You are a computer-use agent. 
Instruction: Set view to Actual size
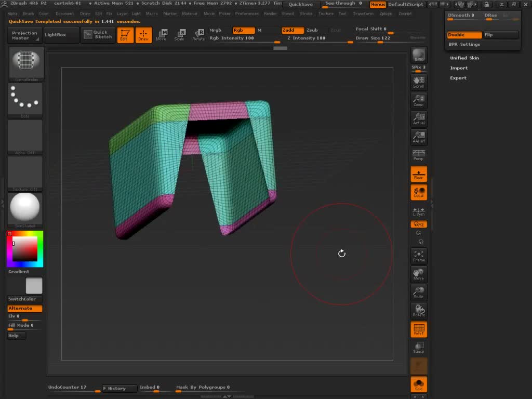point(419,119)
